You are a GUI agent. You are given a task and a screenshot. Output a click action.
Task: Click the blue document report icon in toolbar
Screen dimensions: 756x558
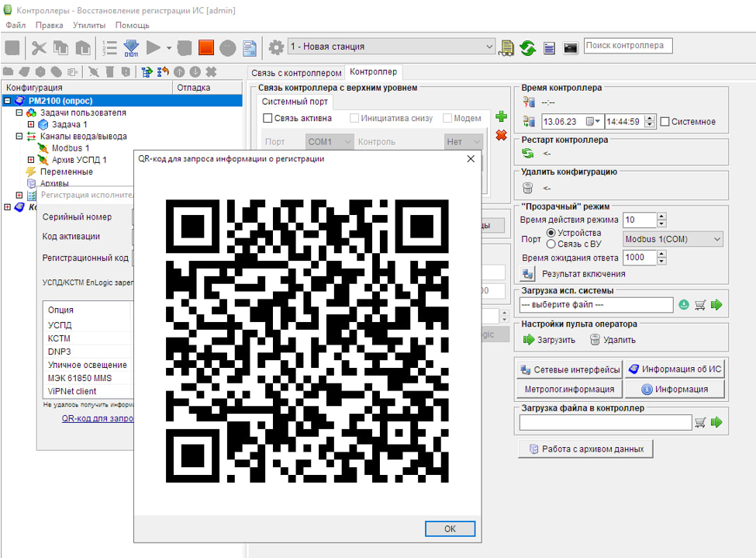(x=249, y=47)
